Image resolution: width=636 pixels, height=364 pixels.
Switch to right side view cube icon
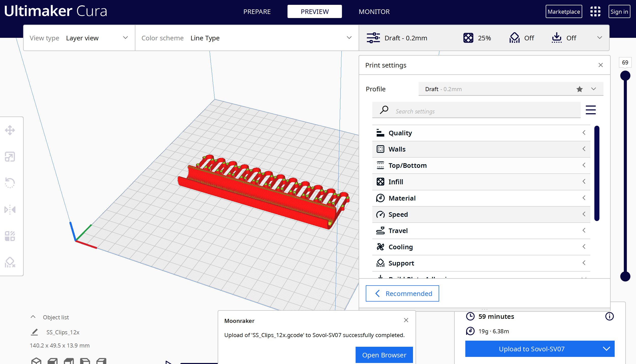[x=101, y=361]
